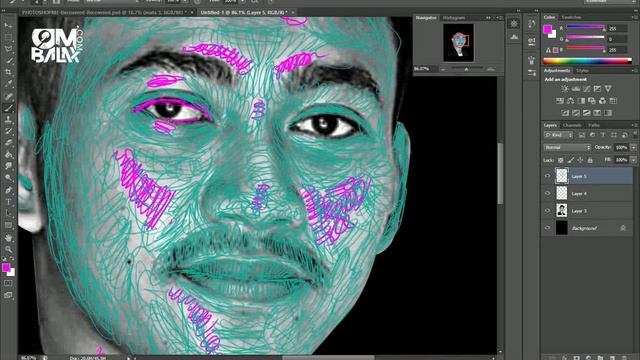640x360 pixels.
Task: Click the G color slider
Action: 585,38
